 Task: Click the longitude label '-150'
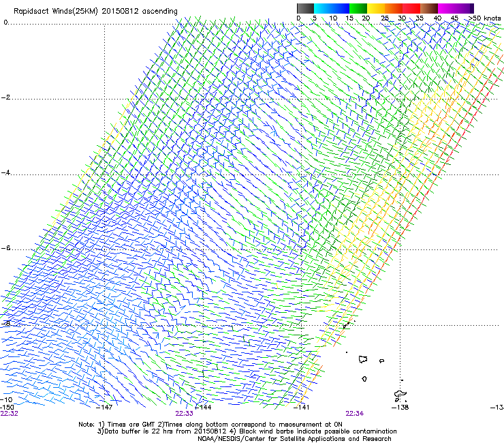tap(7, 408)
